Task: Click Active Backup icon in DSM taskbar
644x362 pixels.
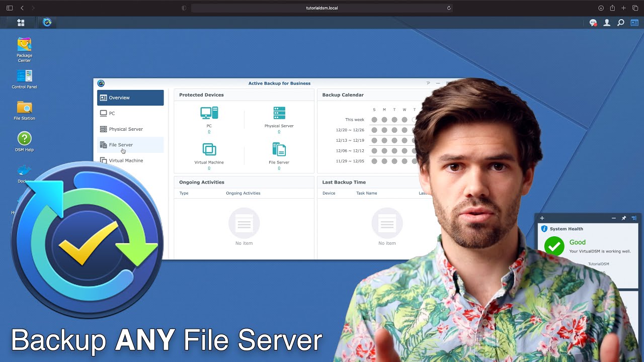Action: click(47, 23)
